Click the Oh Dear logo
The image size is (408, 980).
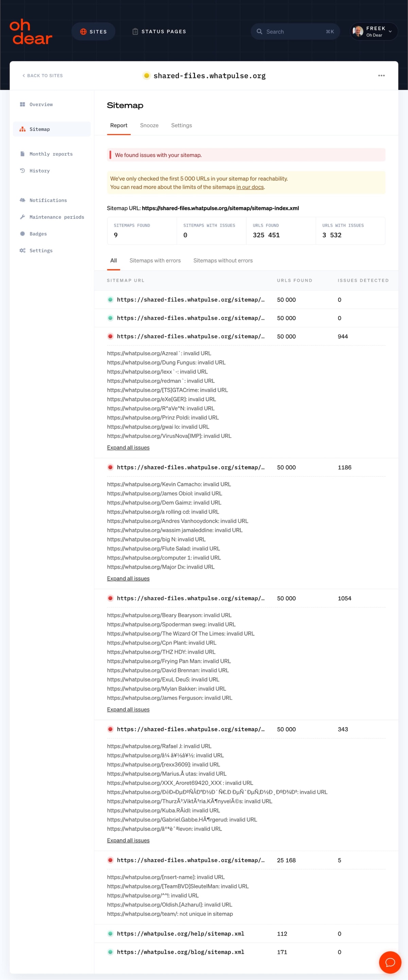point(30,32)
